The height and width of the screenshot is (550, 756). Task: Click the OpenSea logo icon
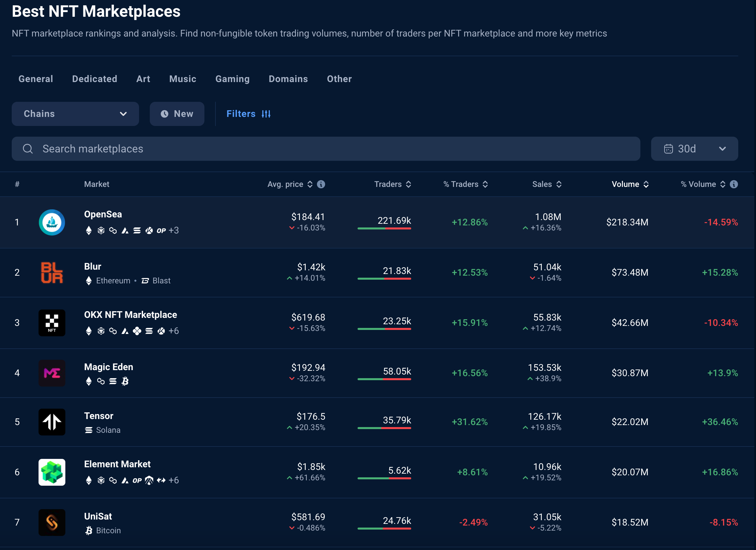52,222
